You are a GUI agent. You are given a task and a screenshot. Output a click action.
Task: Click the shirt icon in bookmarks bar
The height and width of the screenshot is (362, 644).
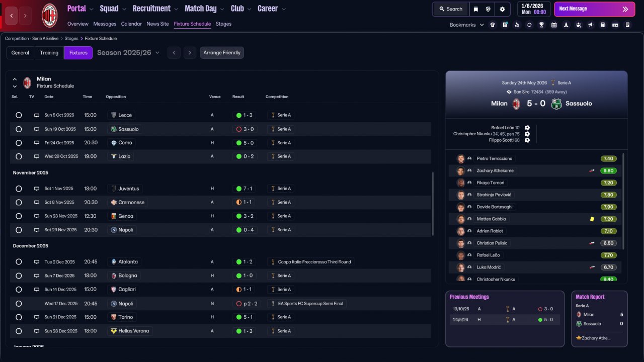(x=493, y=25)
